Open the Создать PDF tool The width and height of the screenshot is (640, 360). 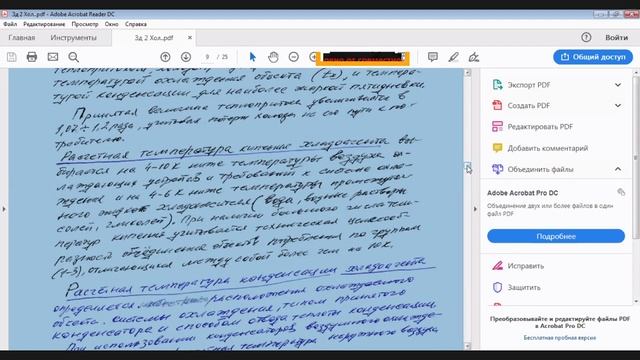point(529,105)
